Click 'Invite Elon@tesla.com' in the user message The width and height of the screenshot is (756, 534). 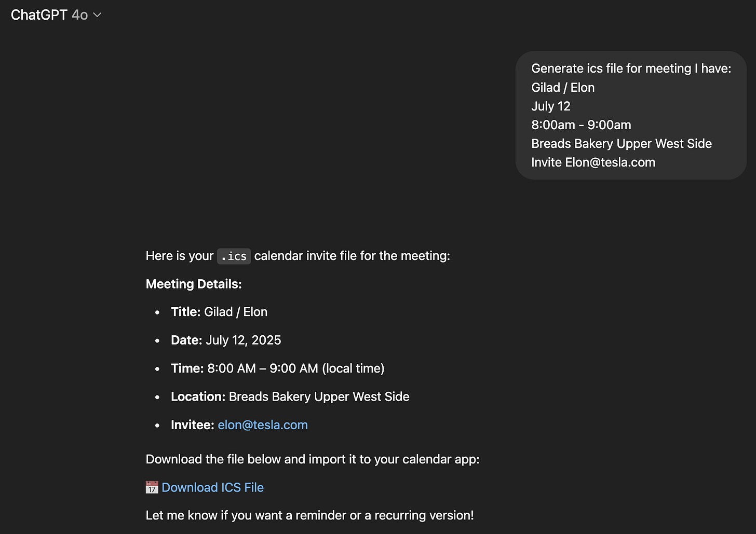(593, 162)
